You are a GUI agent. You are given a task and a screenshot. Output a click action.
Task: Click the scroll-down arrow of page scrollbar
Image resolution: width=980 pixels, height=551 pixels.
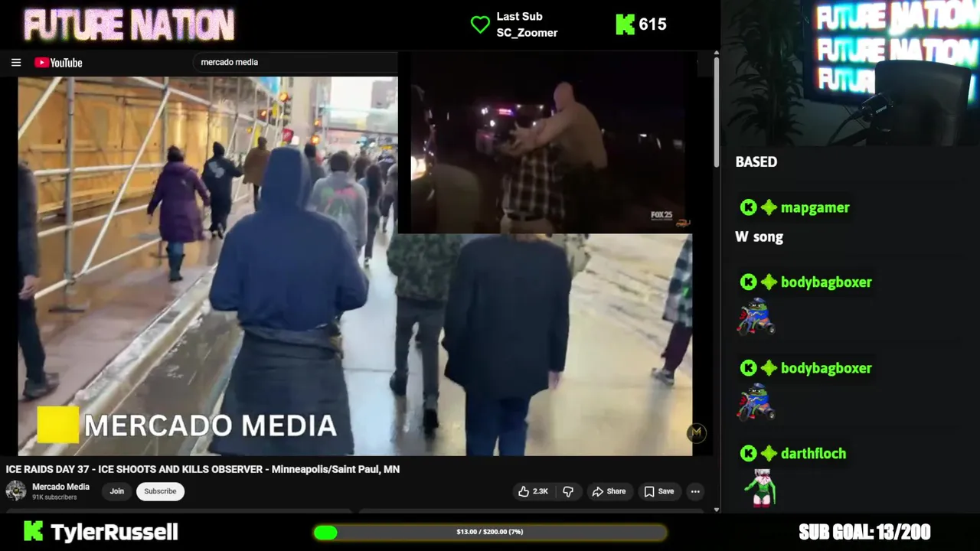pos(716,509)
